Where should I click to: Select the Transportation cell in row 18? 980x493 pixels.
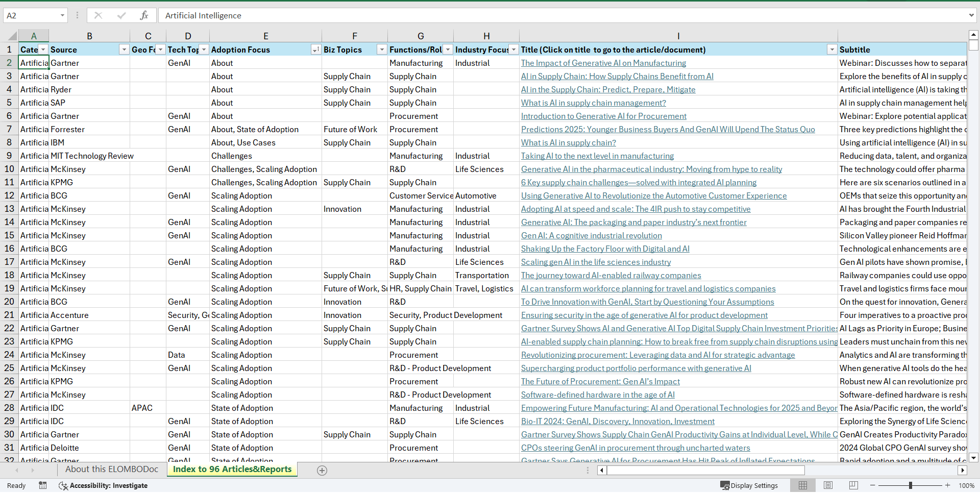[x=486, y=275]
